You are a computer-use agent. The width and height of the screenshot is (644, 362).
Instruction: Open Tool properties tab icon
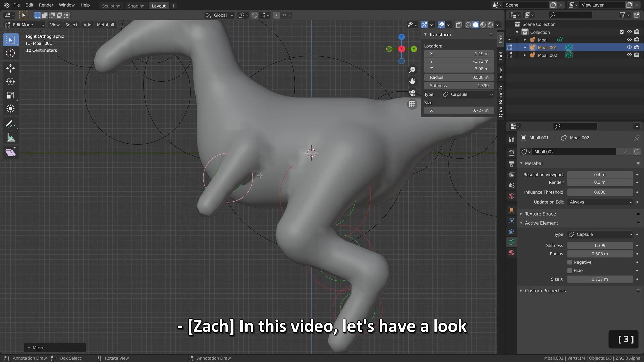511,139
